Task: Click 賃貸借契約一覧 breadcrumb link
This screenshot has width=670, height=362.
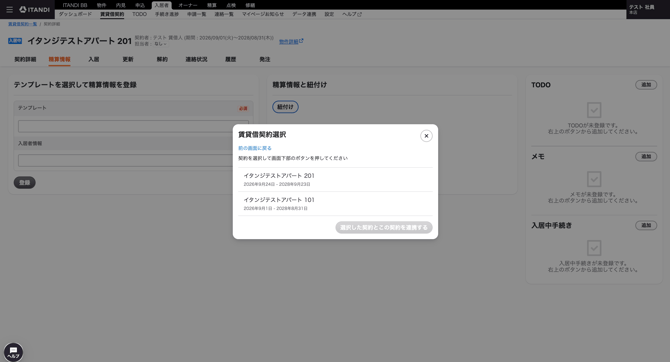Action: tap(23, 24)
